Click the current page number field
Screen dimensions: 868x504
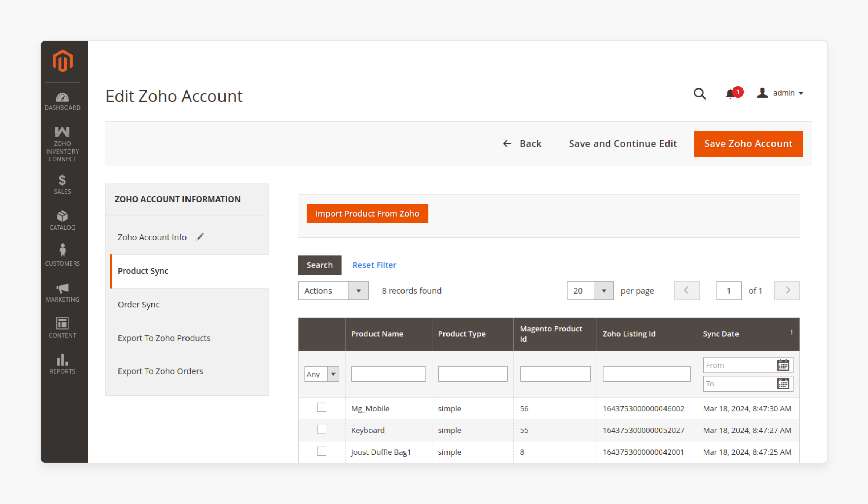tap(729, 290)
